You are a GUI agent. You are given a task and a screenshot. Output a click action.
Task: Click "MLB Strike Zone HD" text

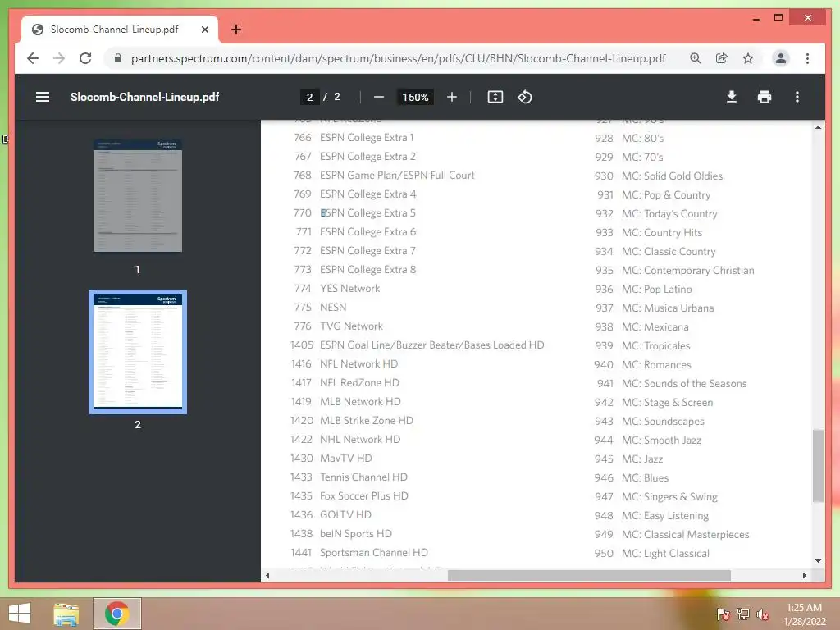(x=367, y=421)
